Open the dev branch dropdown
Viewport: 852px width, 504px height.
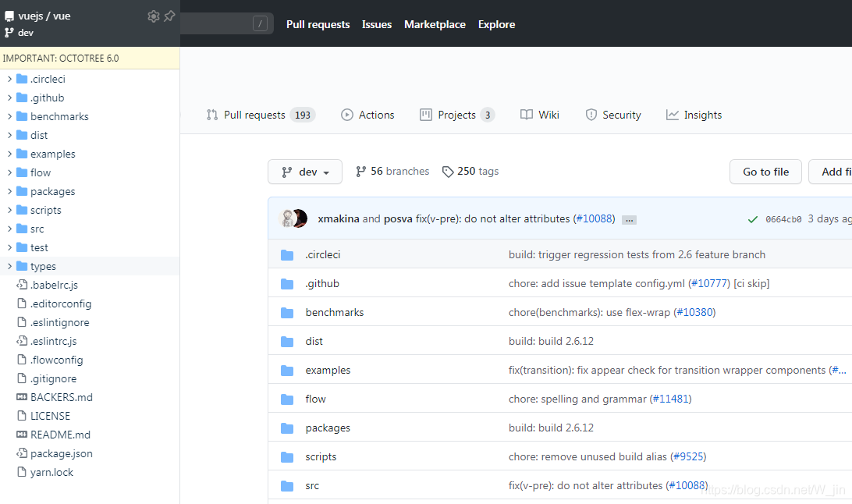point(305,172)
